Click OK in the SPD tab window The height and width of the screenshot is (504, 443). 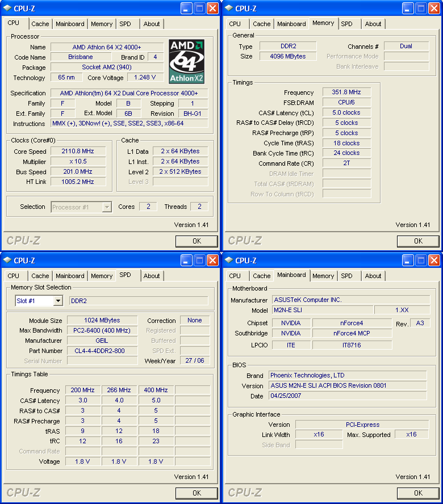[x=197, y=493]
